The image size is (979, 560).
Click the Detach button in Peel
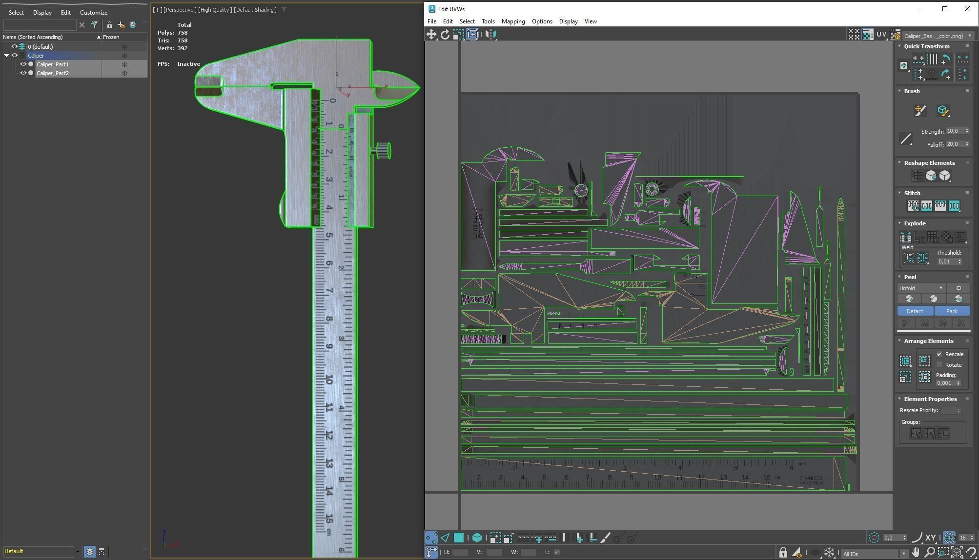click(915, 311)
